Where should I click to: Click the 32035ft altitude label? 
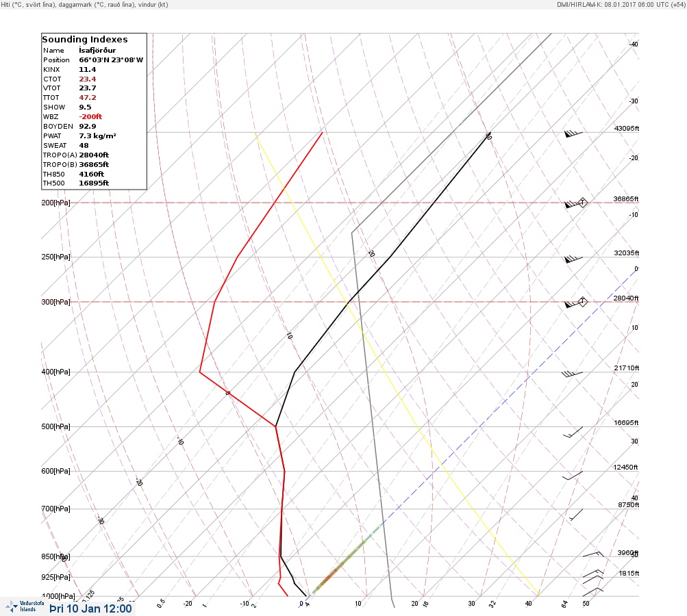point(627,253)
